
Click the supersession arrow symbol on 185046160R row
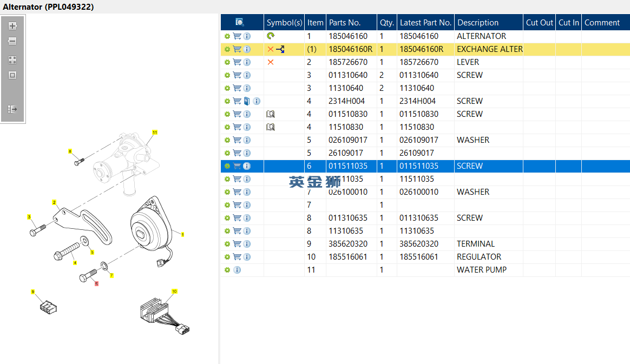pyautogui.click(x=280, y=49)
